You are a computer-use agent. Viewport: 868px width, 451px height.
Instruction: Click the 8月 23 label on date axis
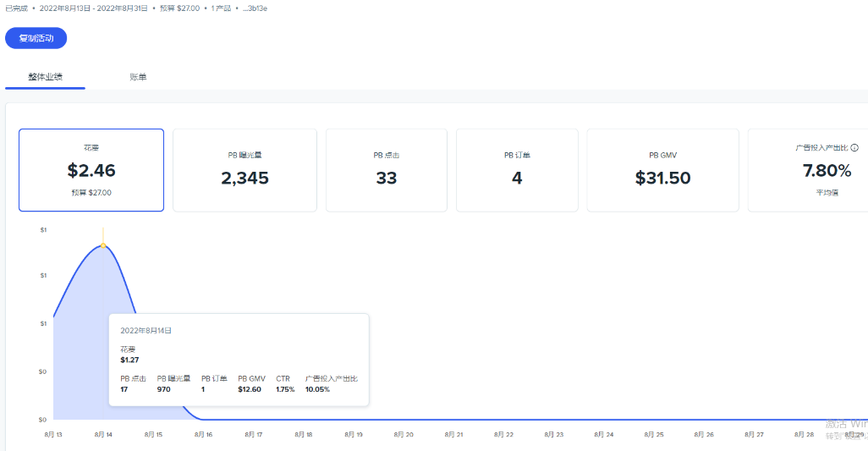[x=554, y=434]
